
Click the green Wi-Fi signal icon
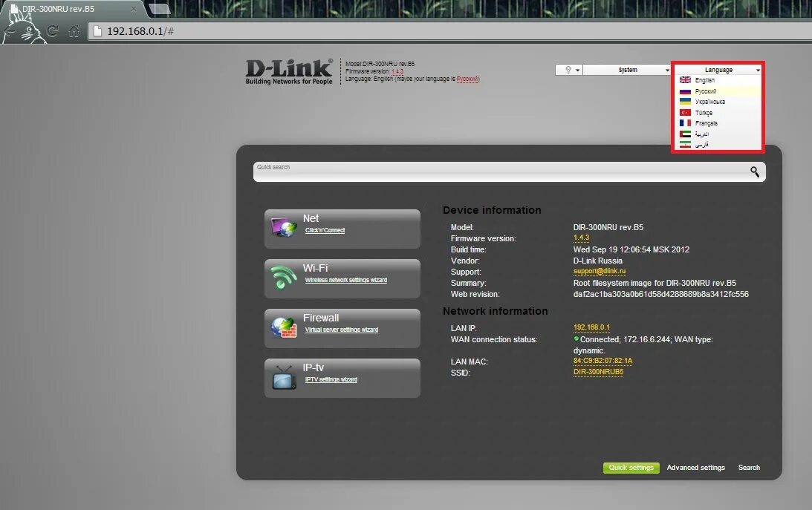(x=283, y=277)
